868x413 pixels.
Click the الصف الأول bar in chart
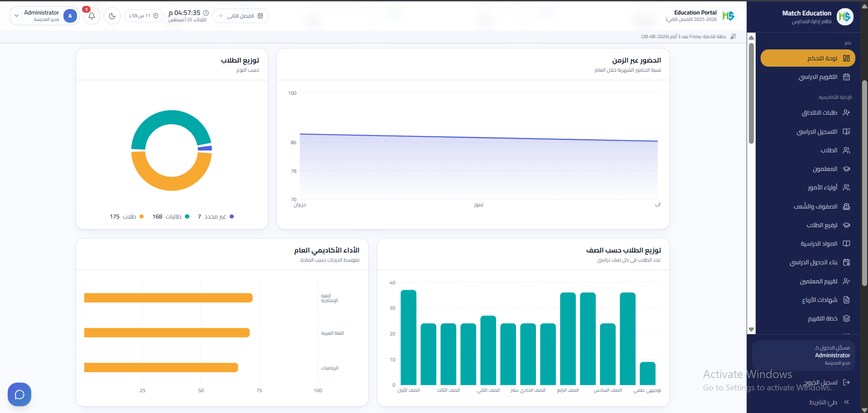[x=409, y=337]
